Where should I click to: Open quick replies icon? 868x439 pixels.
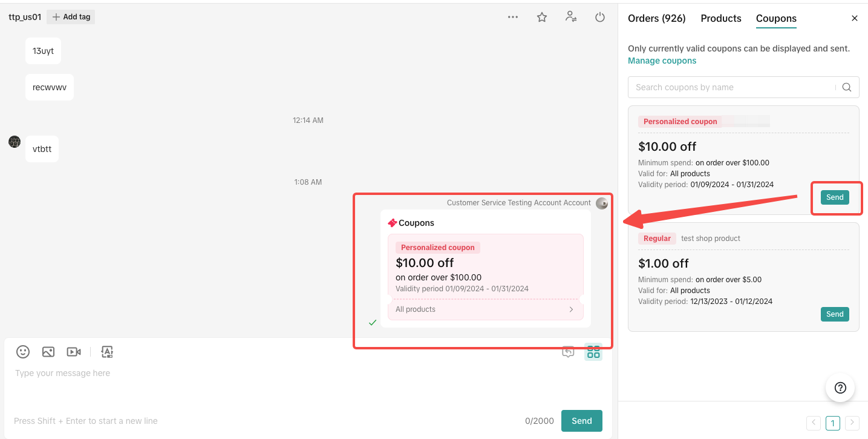568,352
